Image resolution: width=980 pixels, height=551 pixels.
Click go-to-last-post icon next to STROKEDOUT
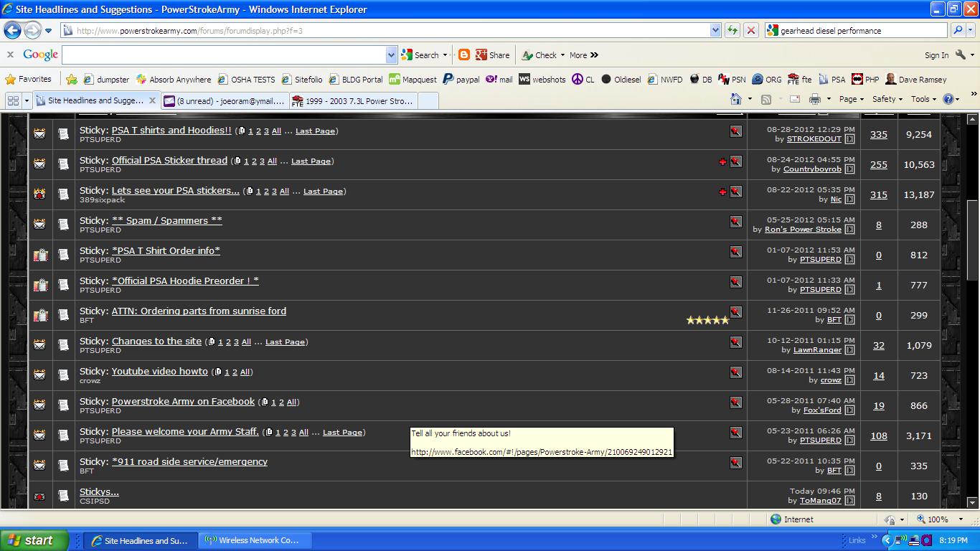coord(849,139)
